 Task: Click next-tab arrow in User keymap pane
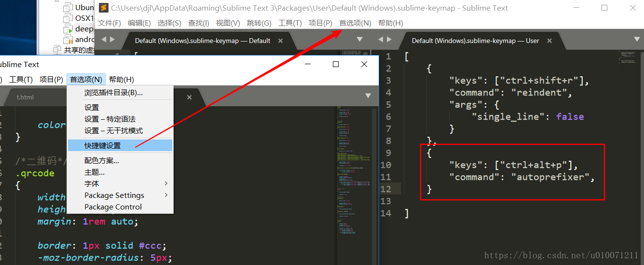[x=389, y=40]
